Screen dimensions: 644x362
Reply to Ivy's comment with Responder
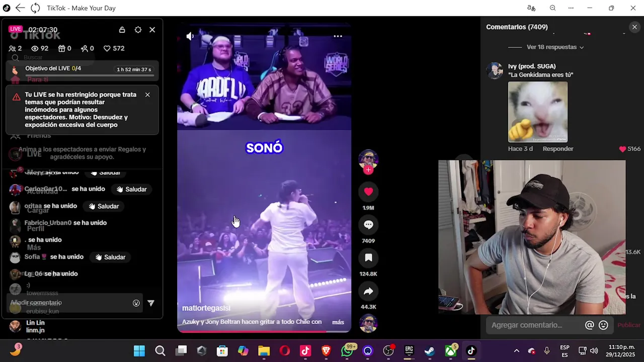coord(558,149)
